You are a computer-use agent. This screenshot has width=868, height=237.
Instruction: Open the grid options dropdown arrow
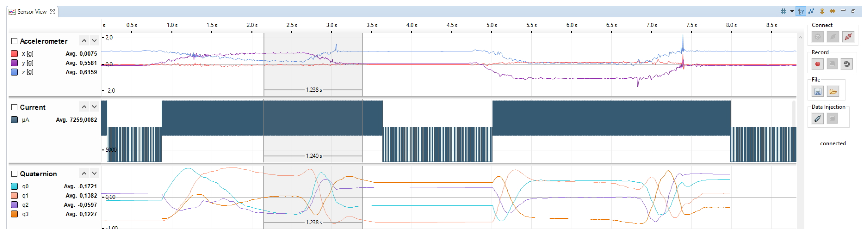[x=791, y=11]
